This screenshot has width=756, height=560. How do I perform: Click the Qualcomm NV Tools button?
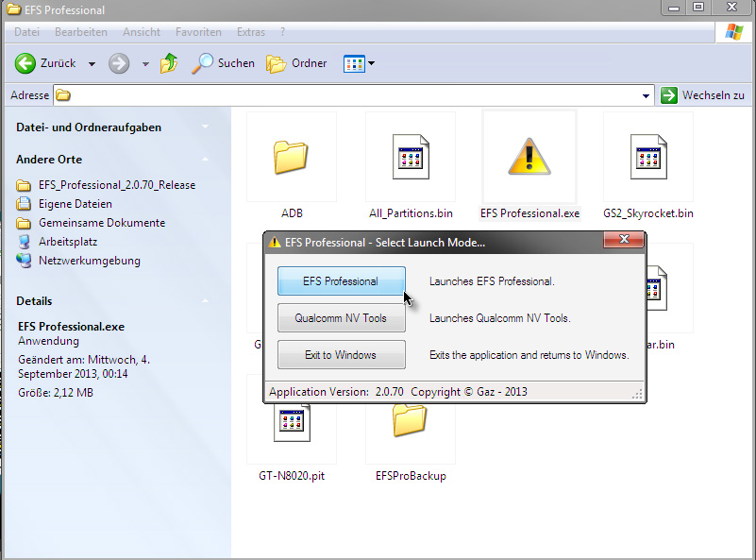[341, 318]
